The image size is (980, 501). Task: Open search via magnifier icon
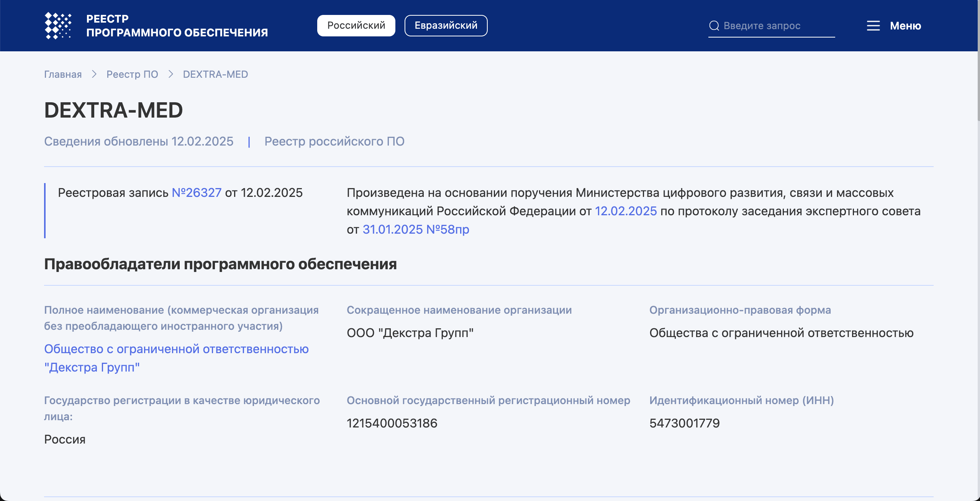714,25
